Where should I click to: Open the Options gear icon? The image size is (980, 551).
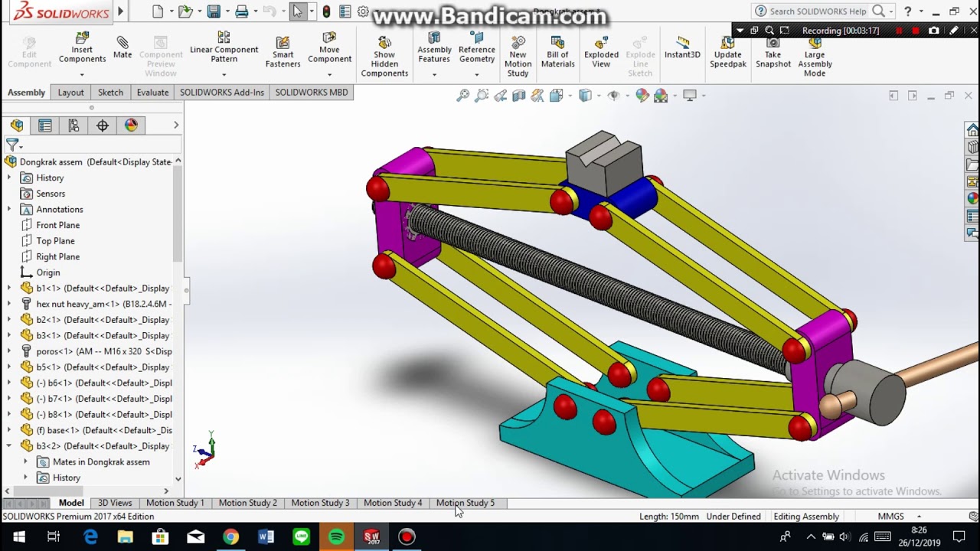pyautogui.click(x=363, y=11)
